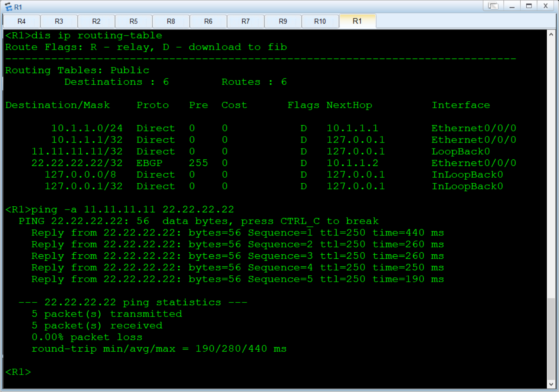Switch to the R8 tab
The width and height of the screenshot is (559, 392).
tap(171, 21)
